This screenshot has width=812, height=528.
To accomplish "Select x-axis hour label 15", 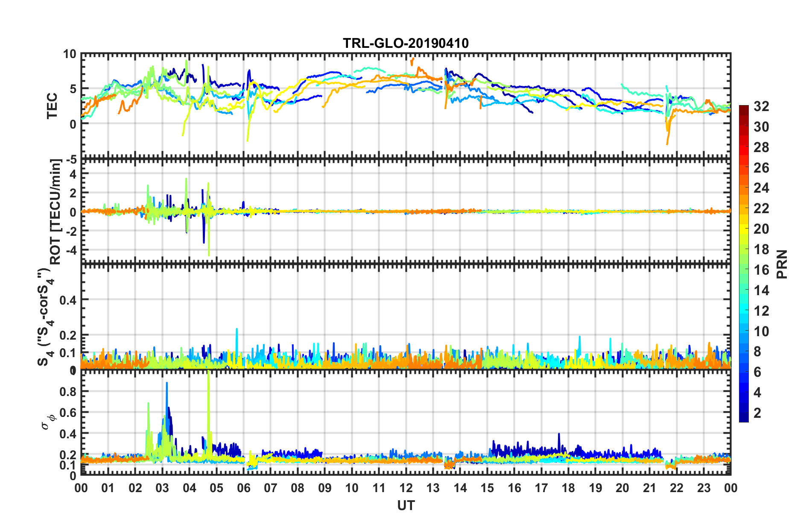I will point(487,488).
